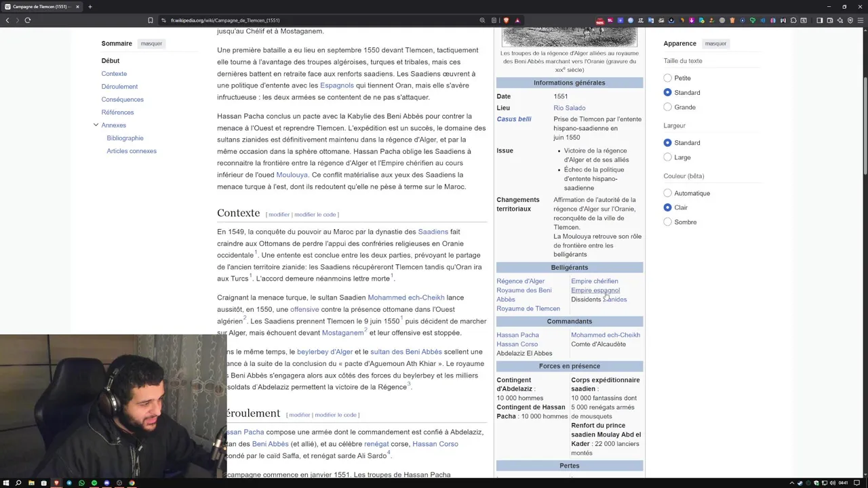868x488 pixels.
Task: Open the Brave Wallet icon
Action: point(829,20)
